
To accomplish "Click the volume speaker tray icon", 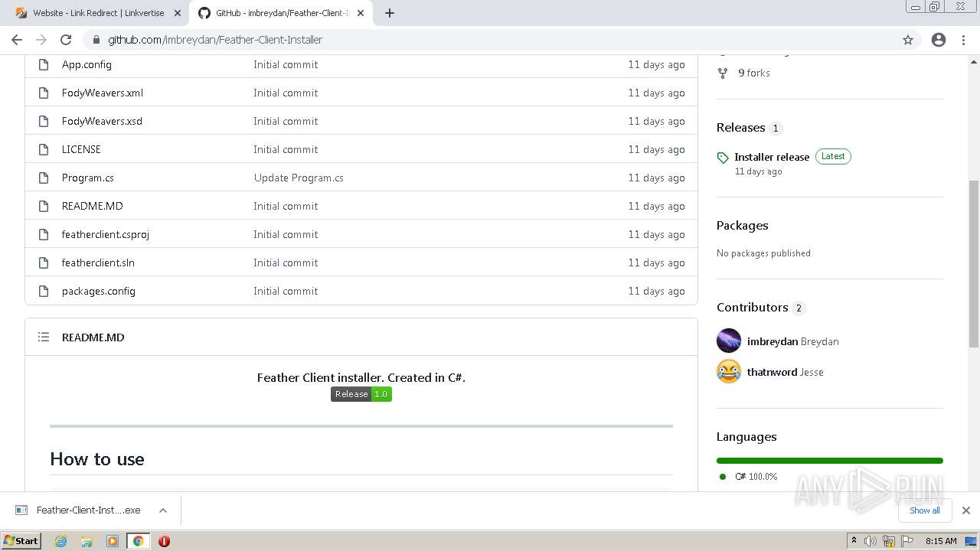I will click(871, 541).
